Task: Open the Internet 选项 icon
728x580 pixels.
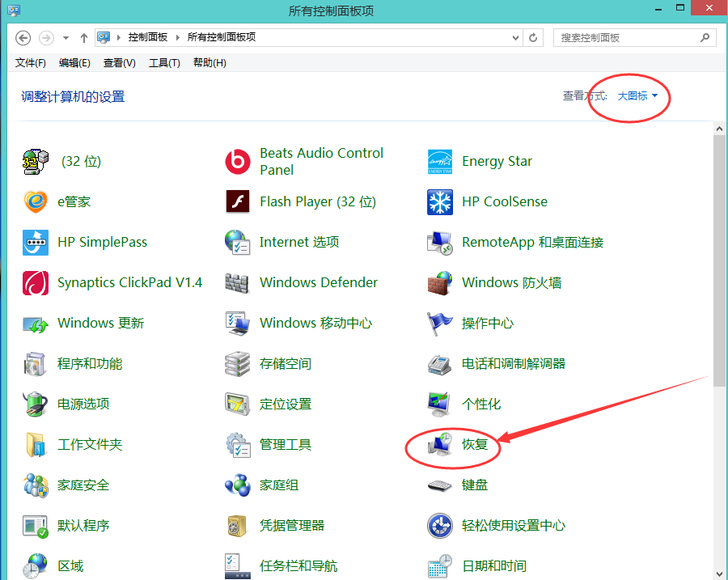Action: pos(238,242)
